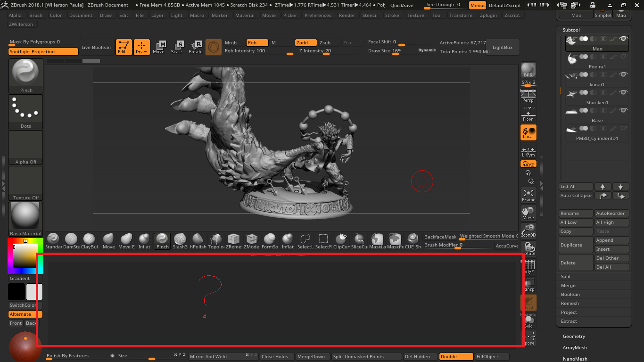Open the Zplugin menu
Screen dimensions: 644x362
tap(488, 15)
